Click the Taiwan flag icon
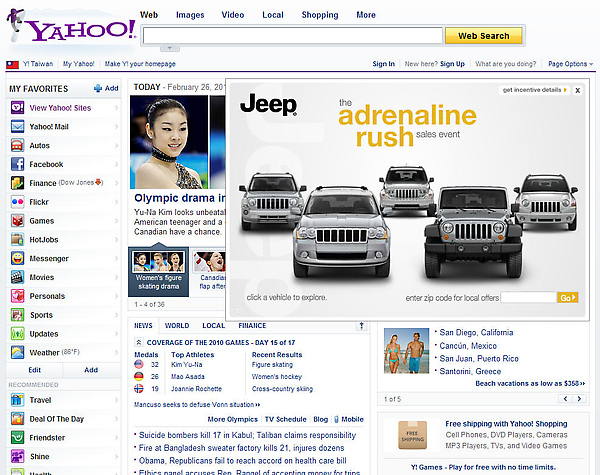This screenshot has width=600, height=475. click(x=12, y=64)
